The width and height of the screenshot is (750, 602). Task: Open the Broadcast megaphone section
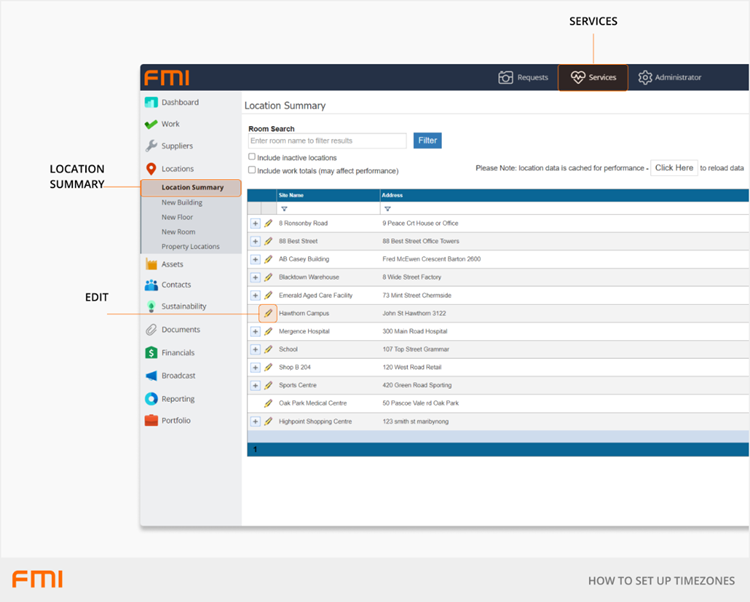pyautogui.click(x=151, y=376)
